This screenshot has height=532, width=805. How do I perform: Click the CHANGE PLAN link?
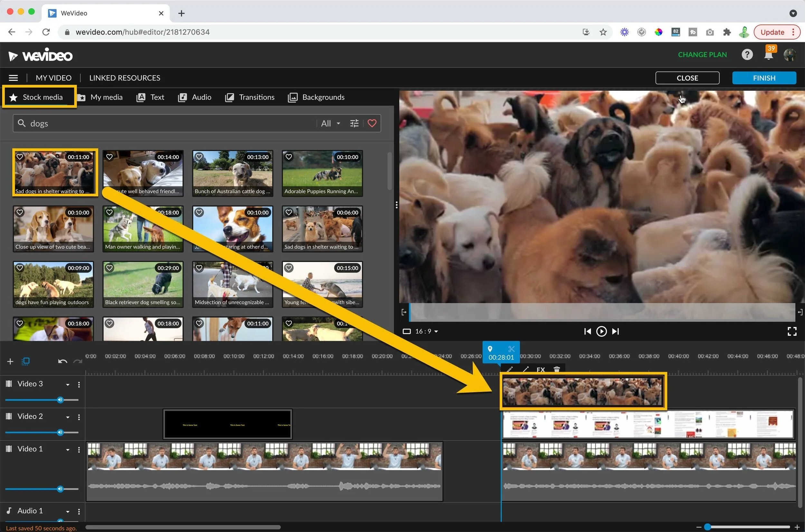pyautogui.click(x=702, y=55)
